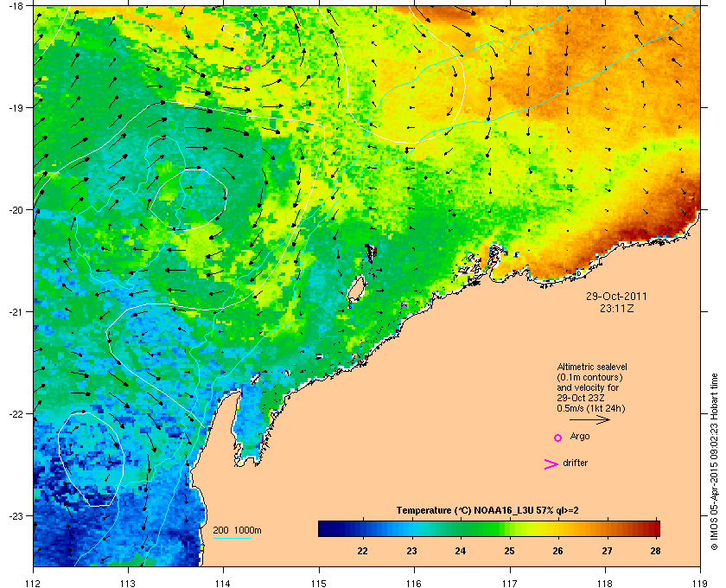Click the colorbar tick label '25'
726x588 pixels.
click(x=509, y=551)
